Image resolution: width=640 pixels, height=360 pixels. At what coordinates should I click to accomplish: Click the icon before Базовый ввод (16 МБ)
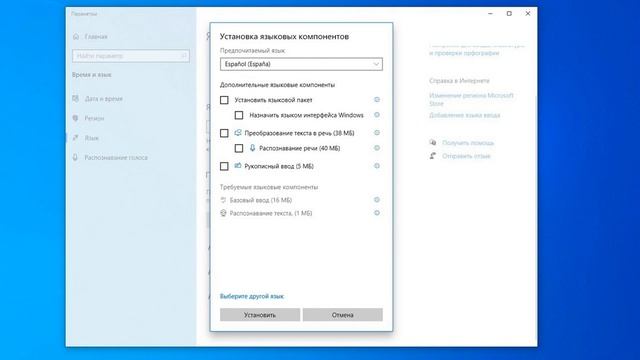coord(223,200)
